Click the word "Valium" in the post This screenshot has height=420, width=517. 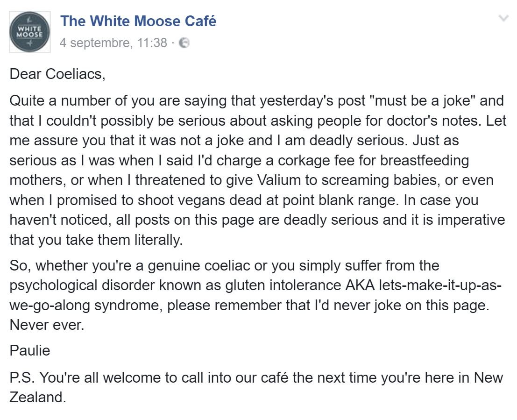click(278, 180)
